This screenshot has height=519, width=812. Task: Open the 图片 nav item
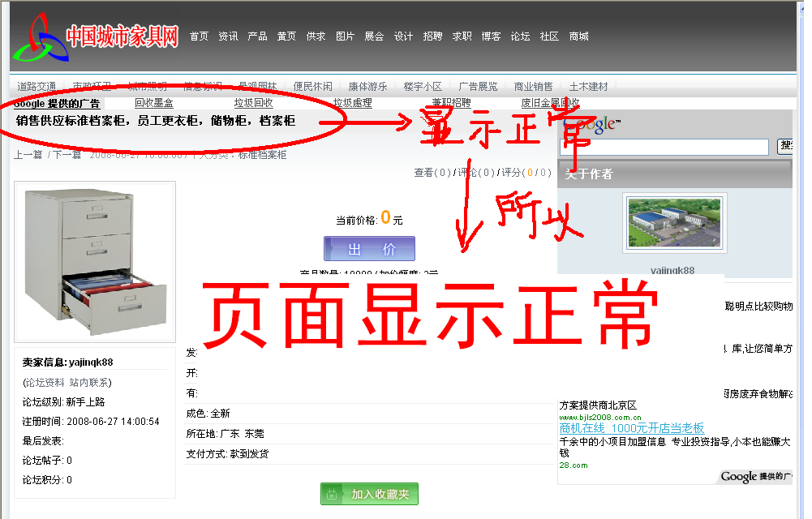tap(345, 36)
